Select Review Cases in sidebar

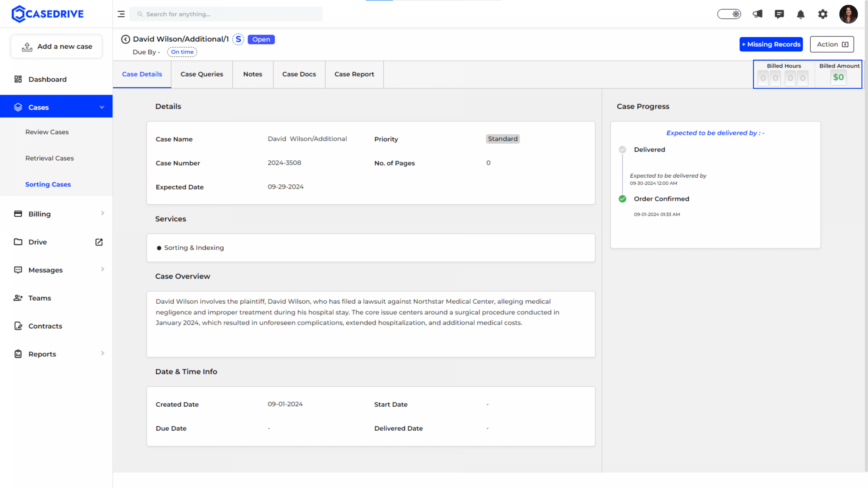coord(47,132)
